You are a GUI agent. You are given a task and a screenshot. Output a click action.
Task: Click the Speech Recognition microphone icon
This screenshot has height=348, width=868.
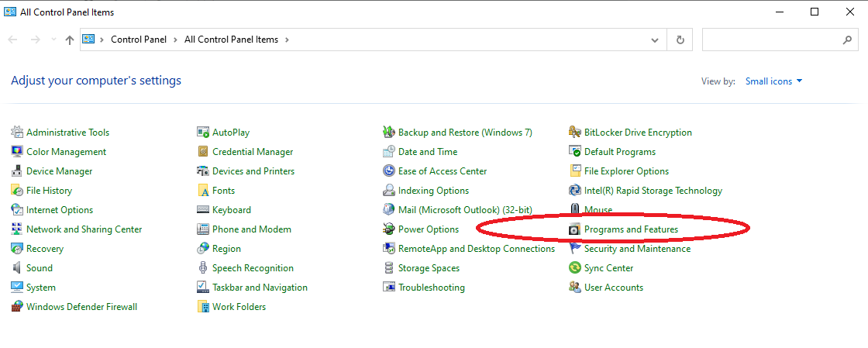(x=202, y=267)
